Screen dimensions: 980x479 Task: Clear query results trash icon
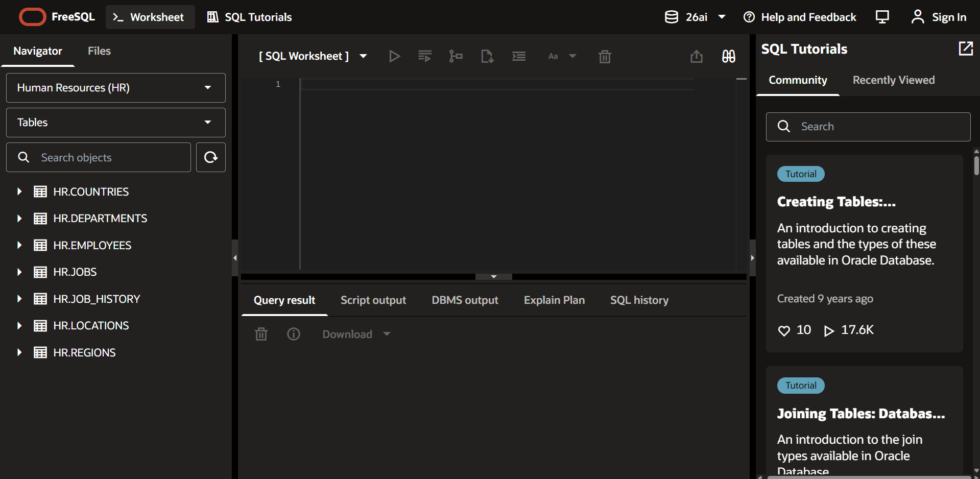[x=261, y=334]
